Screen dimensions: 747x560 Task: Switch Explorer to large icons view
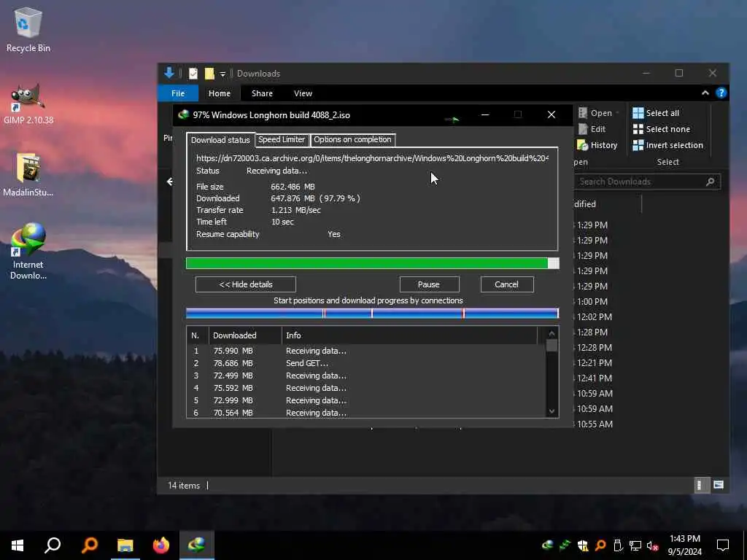(x=719, y=485)
